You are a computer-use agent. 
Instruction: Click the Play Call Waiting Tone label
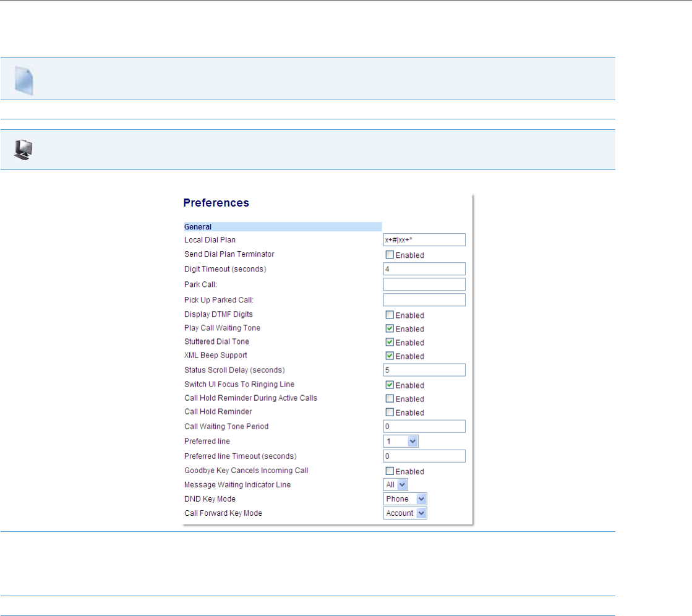click(x=223, y=328)
